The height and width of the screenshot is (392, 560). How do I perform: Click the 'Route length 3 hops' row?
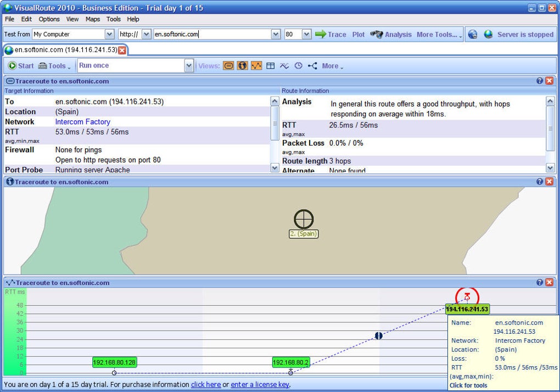(x=413, y=161)
